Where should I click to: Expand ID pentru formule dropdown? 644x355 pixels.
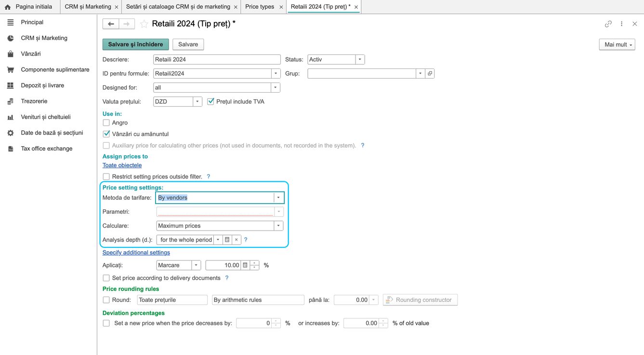(276, 73)
